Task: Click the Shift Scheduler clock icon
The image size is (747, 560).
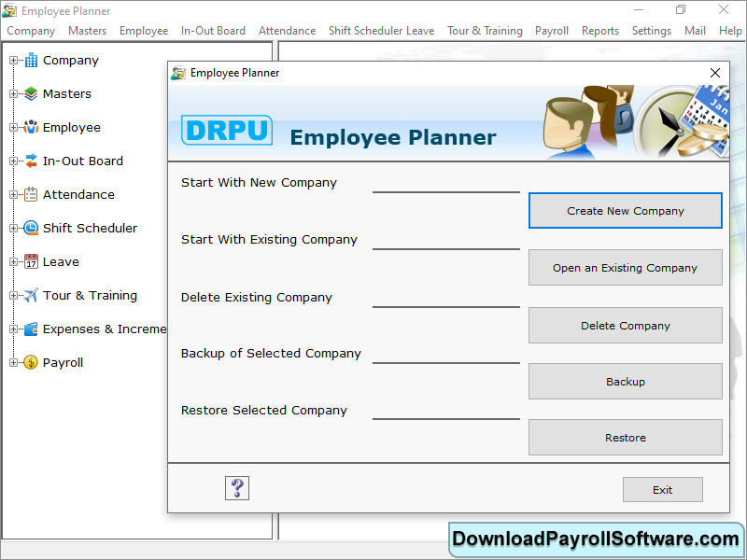Action: pos(31,228)
